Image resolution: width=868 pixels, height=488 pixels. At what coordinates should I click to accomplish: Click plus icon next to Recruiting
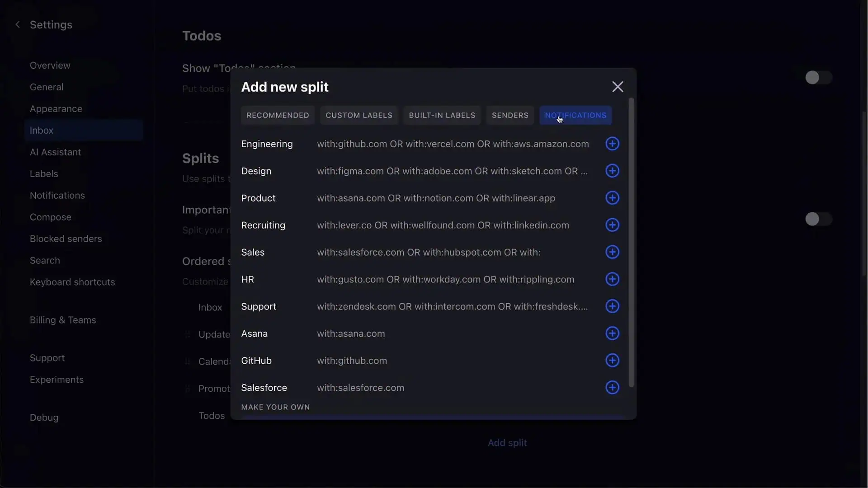coord(612,225)
